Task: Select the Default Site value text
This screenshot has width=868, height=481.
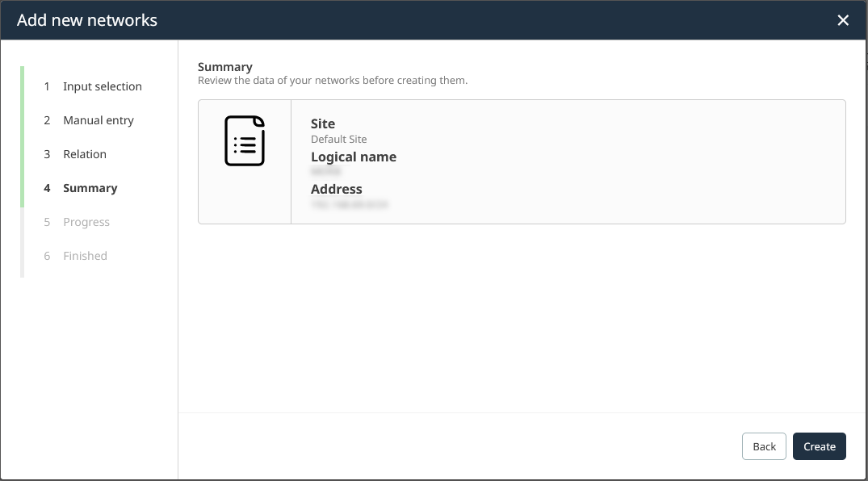Action: 338,139
